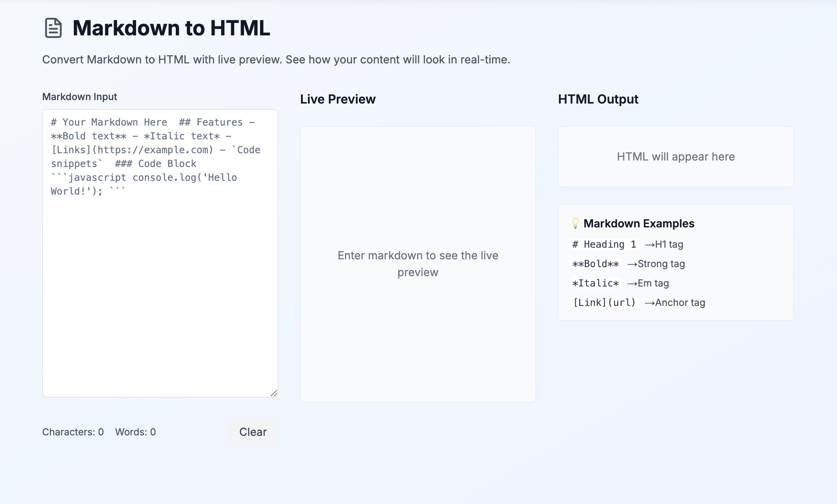Click the 'Words: 0' counter
This screenshot has width=837, height=504.
pyautogui.click(x=135, y=432)
